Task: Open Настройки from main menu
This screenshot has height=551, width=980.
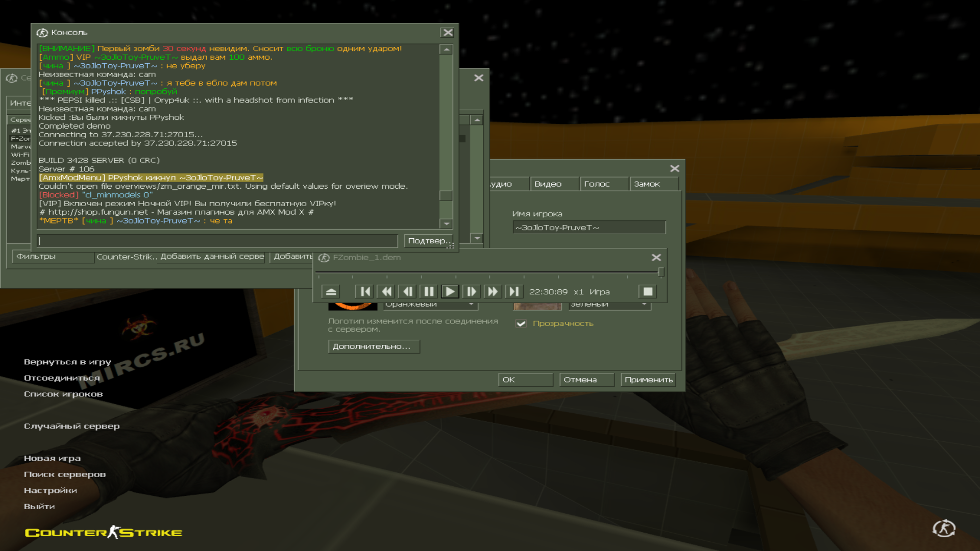Action: click(51, 490)
